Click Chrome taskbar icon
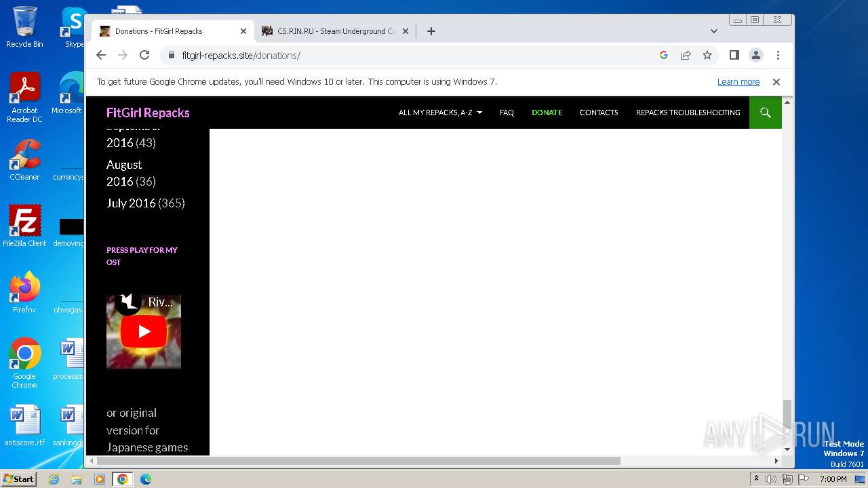The height and width of the screenshot is (488, 868). pyautogui.click(x=123, y=479)
